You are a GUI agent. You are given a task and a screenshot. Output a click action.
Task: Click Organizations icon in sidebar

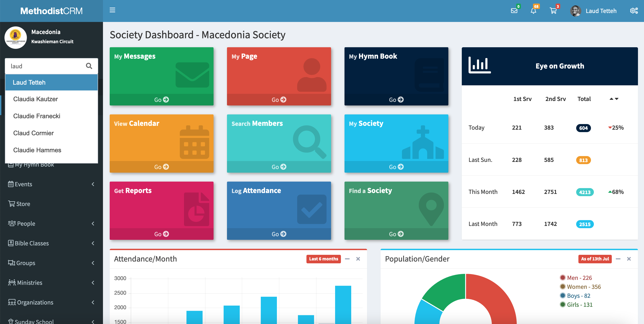12,302
